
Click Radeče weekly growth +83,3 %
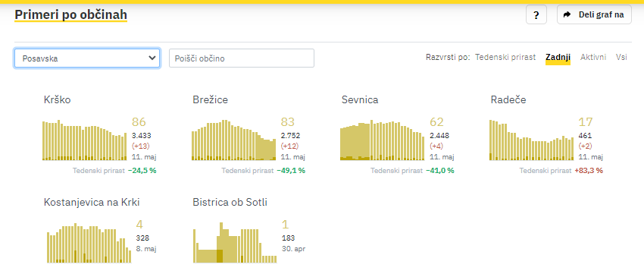point(589,171)
